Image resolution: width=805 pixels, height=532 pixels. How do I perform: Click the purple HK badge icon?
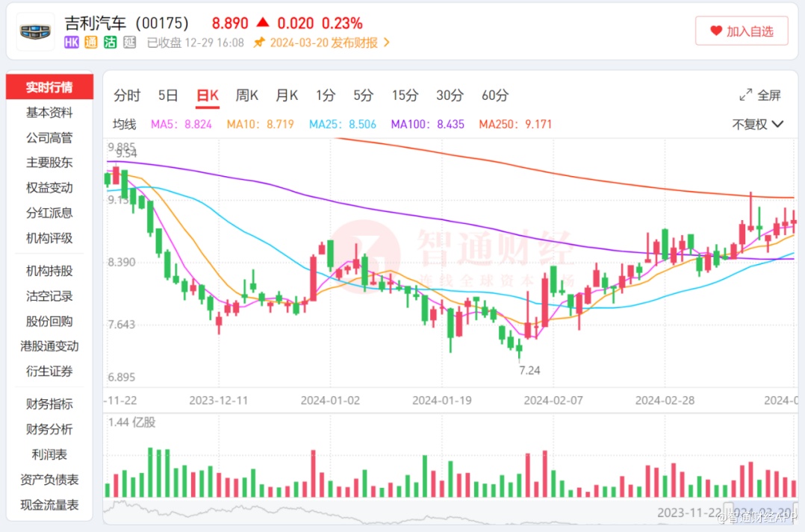72,43
